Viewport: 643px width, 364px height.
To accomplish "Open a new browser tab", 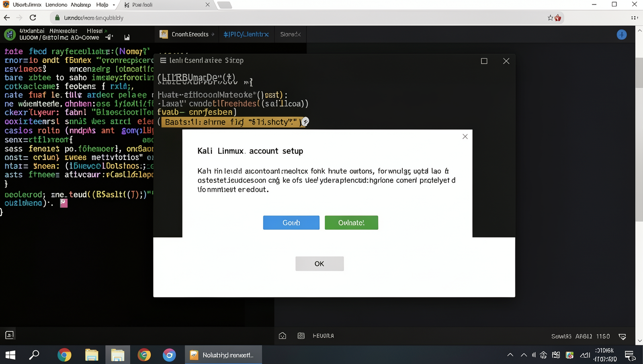I will point(225,5).
